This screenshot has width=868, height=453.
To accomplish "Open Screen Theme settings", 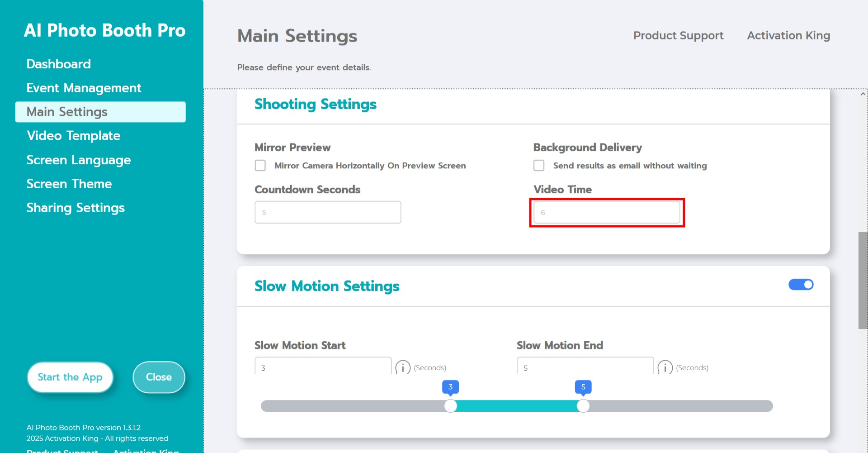I will (x=69, y=184).
